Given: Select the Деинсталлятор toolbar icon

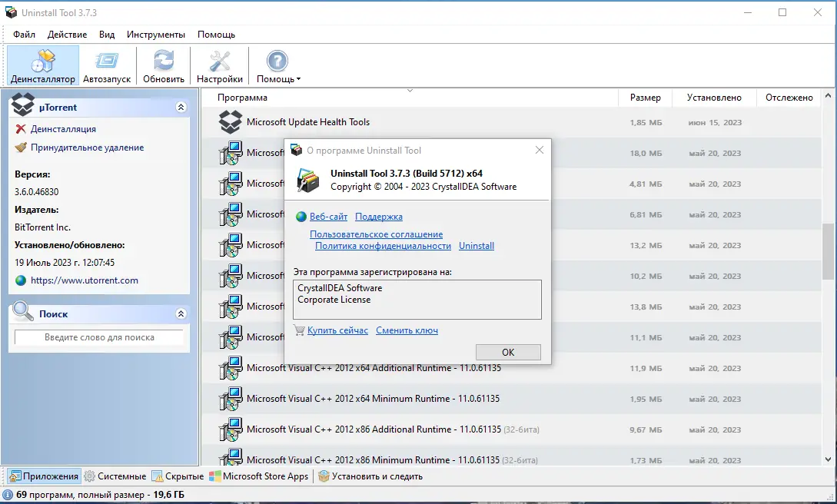Looking at the screenshot, I should (42, 60).
